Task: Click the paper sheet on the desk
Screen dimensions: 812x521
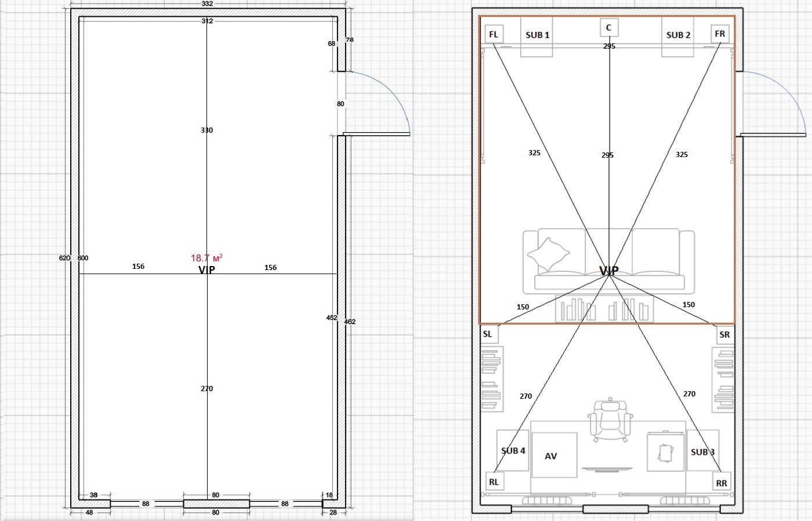Action: [665, 452]
